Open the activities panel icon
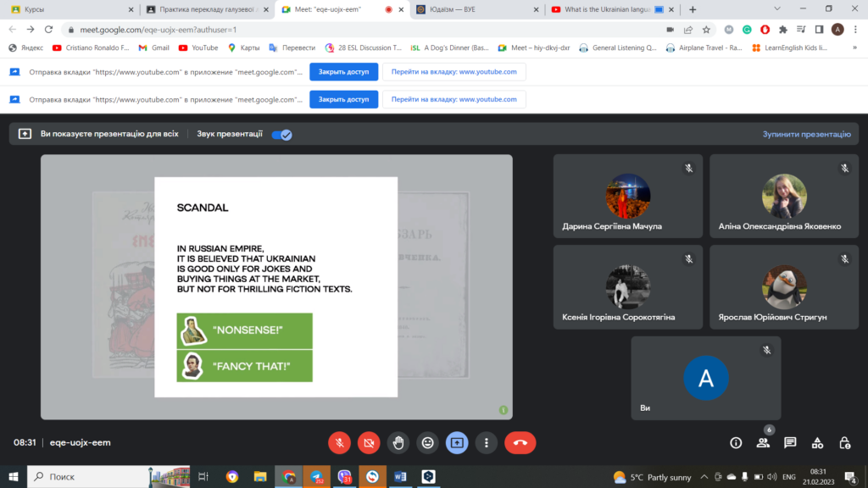 (817, 442)
